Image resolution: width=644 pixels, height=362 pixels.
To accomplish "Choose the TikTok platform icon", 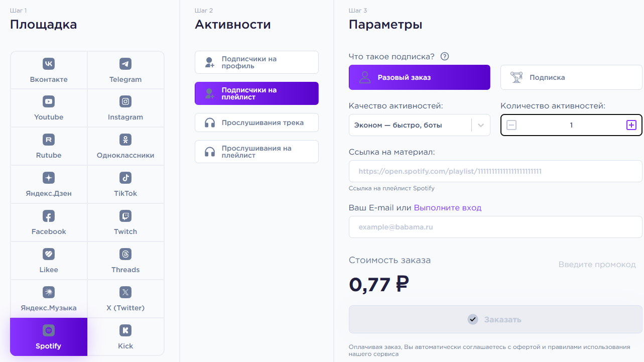I will tap(125, 178).
